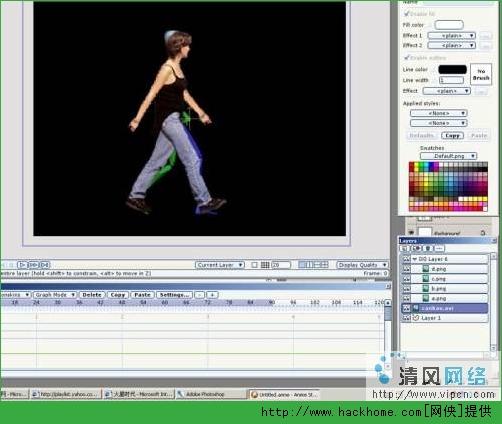
Task: Click the Copy button in the Style panel
Action: (452, 136)
